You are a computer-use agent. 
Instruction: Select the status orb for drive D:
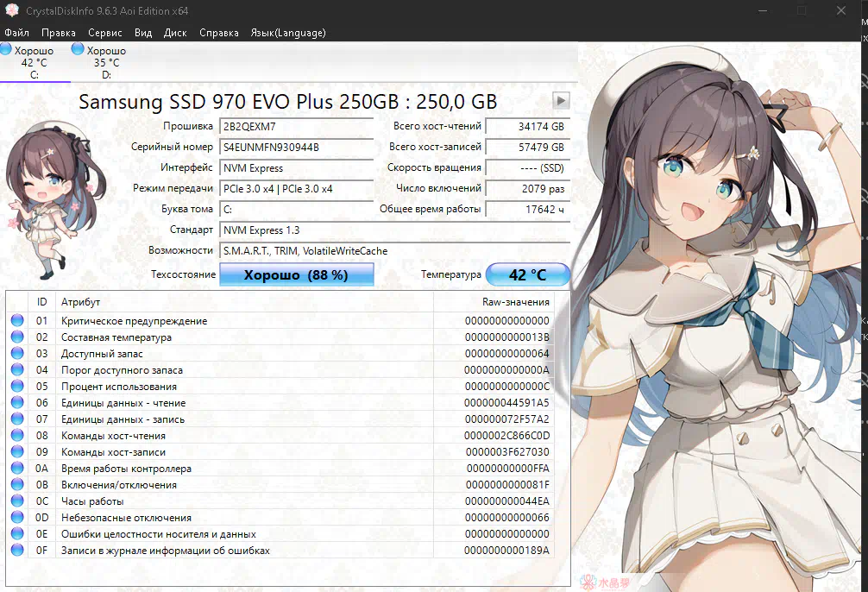pos(78,49)
